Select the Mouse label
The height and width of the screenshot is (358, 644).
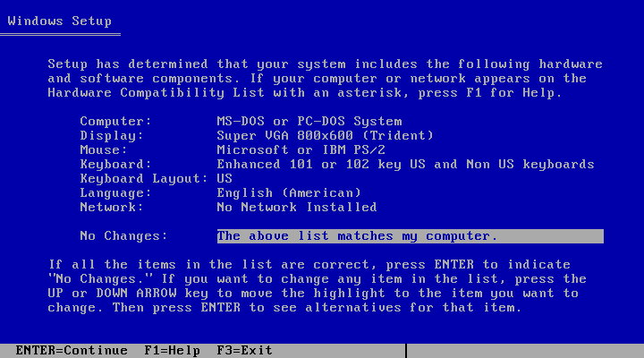click(x=104, y=150)
